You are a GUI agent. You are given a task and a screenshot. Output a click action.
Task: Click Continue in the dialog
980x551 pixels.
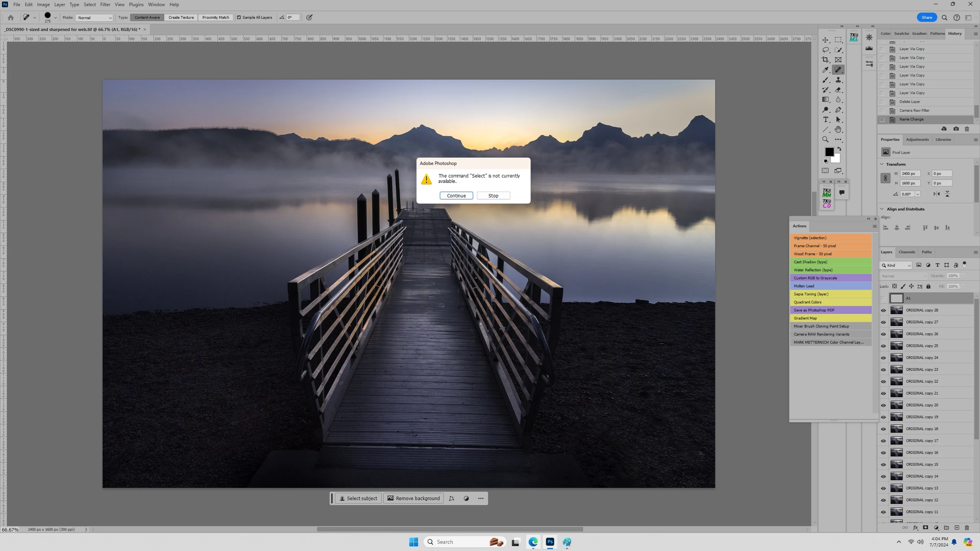tap(456, 196)
